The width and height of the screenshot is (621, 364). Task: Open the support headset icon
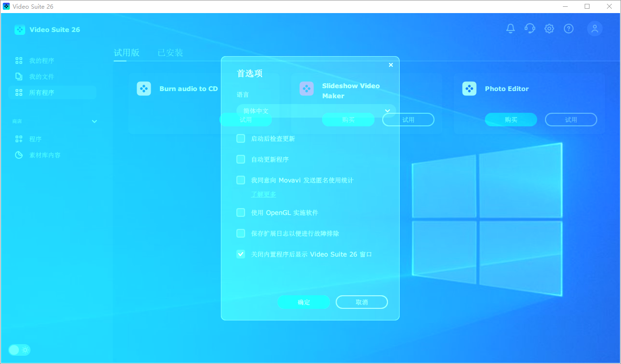(x=530, y=29)
